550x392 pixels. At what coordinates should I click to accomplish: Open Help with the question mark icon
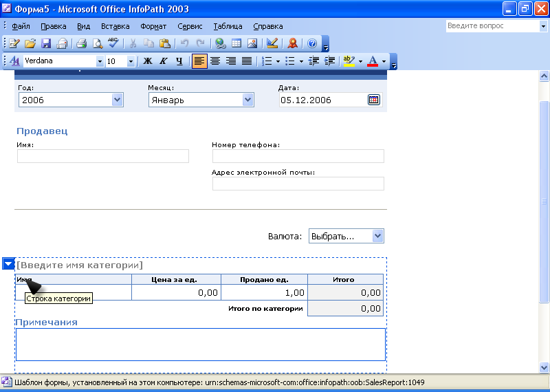point(311,43)
